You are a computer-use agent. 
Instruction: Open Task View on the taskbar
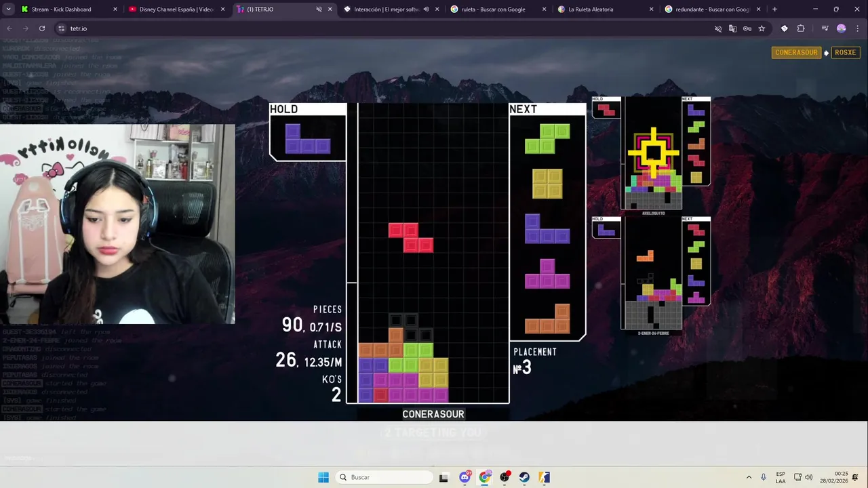click(x=443, y=477)
